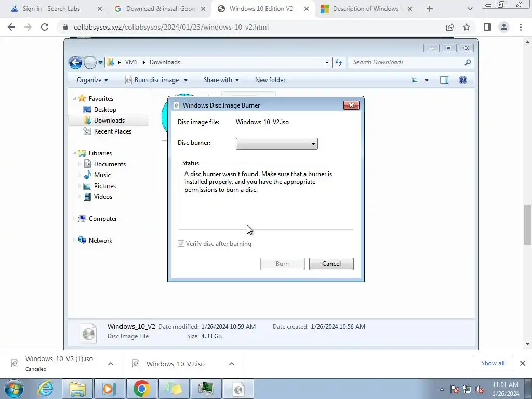
Task: Collapse the Libraries tree node
Action: pyautogui.click(x=74, y=153)
